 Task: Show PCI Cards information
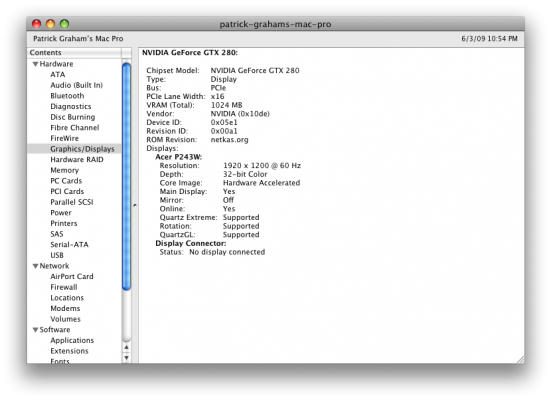(67, 192)
